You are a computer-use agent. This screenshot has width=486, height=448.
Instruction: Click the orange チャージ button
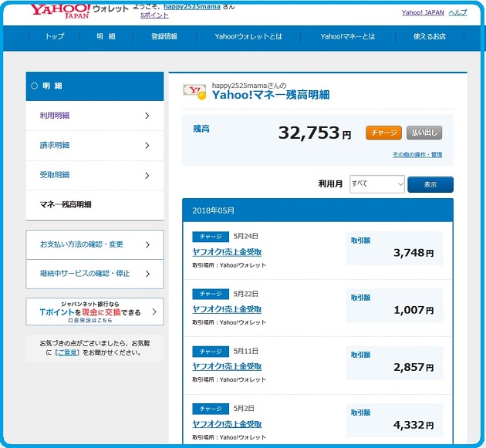pyautogui.click(x=383, y=133)
